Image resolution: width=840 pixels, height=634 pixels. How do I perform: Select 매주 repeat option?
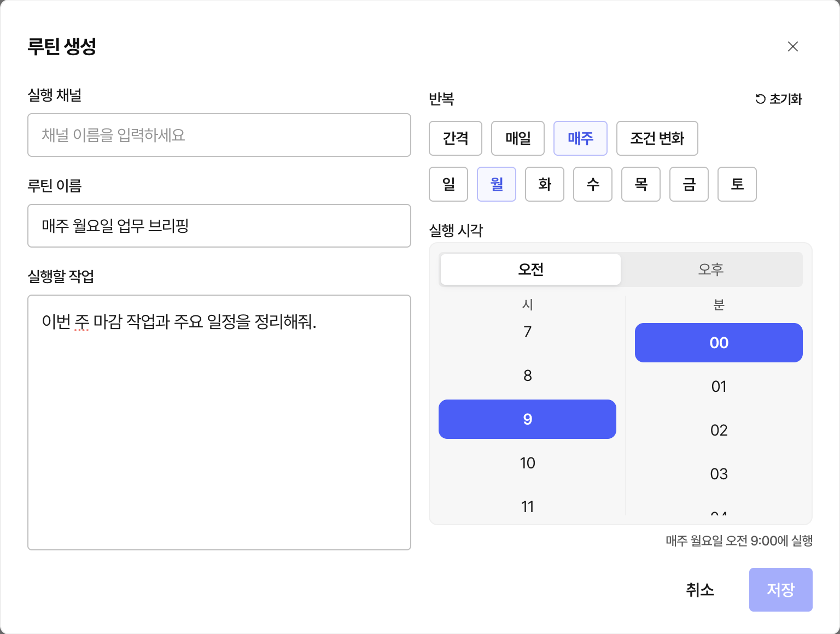pos(581,138)
